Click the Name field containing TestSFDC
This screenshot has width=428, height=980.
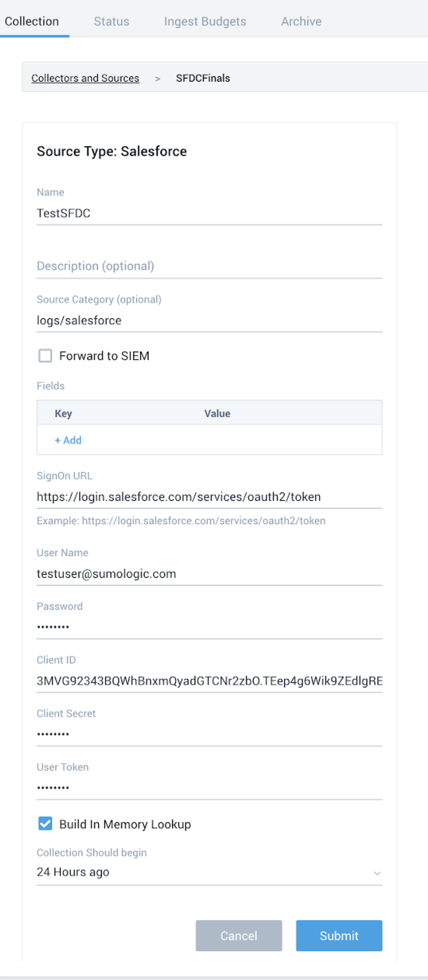(209, 213)
